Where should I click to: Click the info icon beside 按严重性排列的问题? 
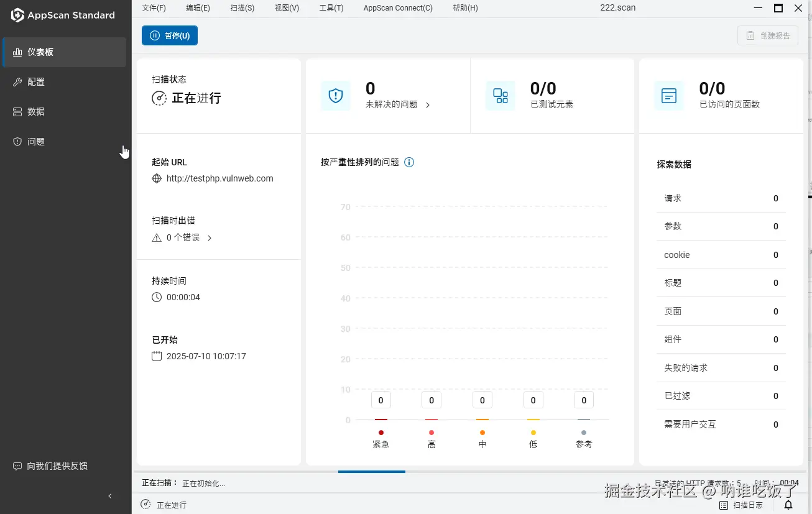[409, 162]
